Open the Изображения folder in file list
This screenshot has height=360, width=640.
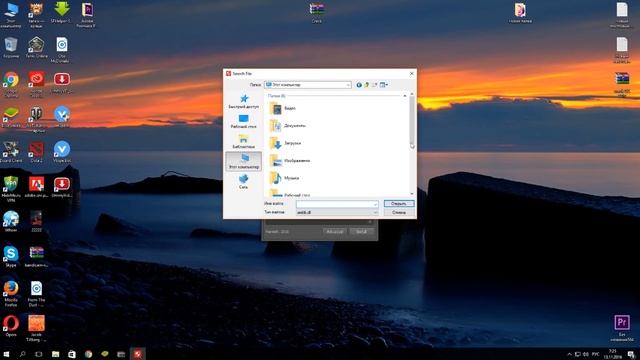tap(290, 161)
